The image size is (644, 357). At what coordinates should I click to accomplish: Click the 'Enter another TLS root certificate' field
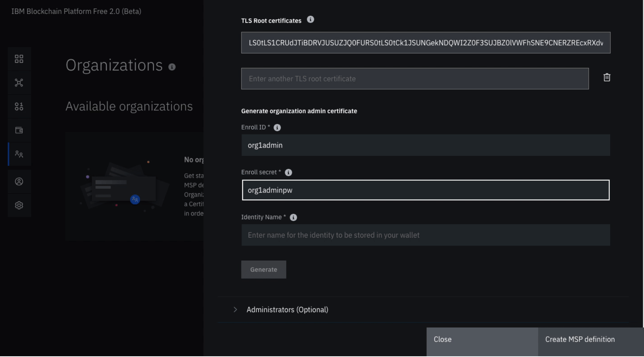(415, 79)
